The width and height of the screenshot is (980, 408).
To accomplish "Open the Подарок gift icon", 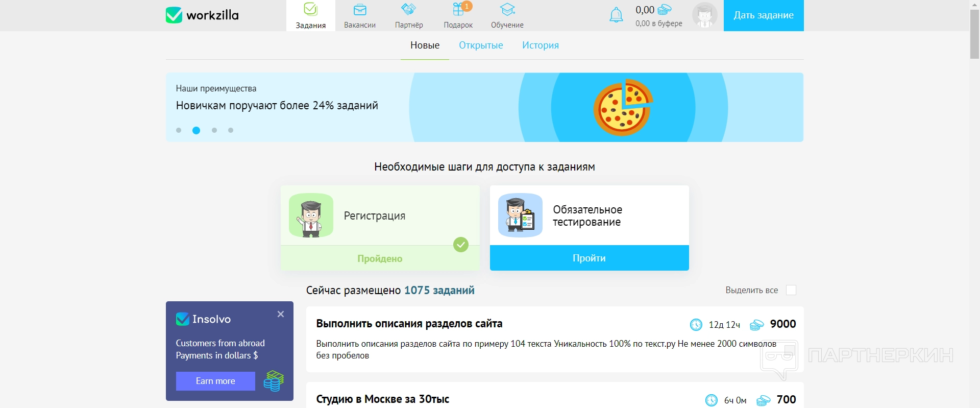I will tap(458, 9).
